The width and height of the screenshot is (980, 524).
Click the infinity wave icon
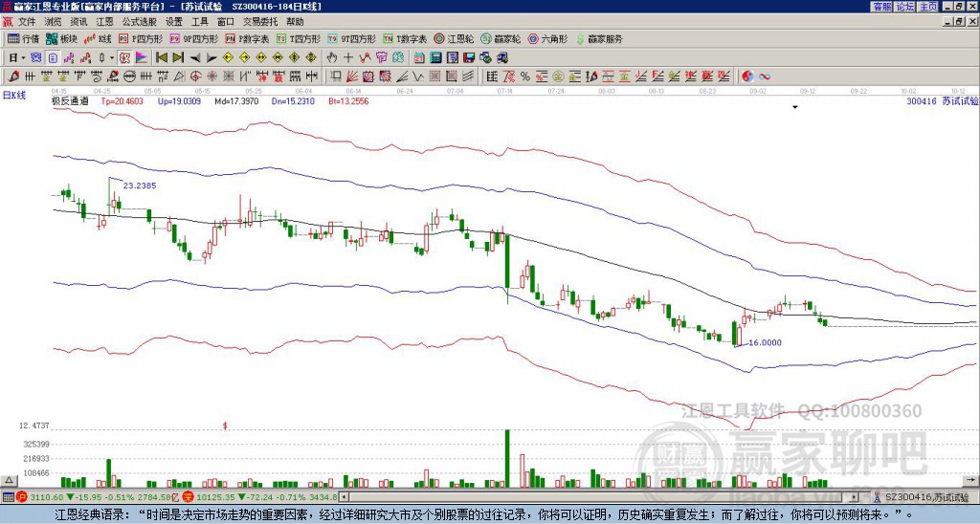764,76
